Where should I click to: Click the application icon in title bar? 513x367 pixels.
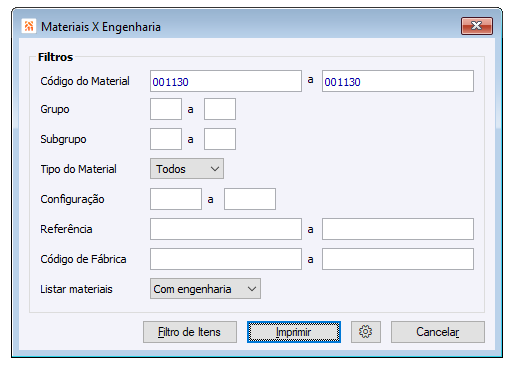click(29, 26)
